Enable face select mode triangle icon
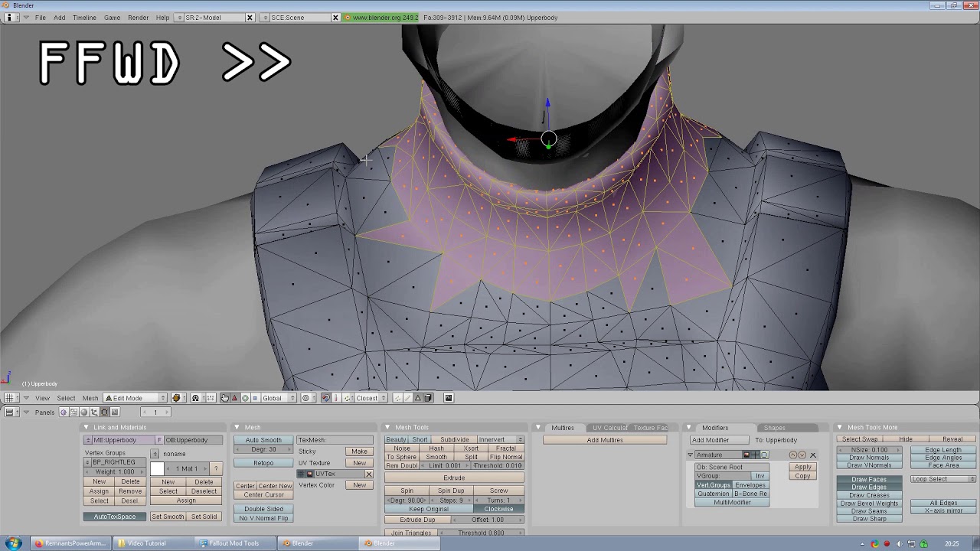 pyautogui.click(x=417, y=398)
